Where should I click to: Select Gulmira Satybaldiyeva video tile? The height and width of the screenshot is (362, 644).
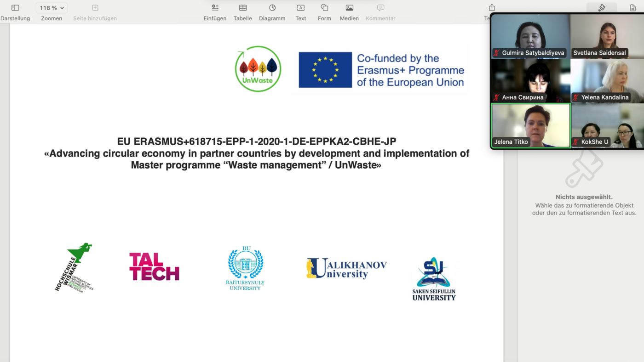[531, 36]
